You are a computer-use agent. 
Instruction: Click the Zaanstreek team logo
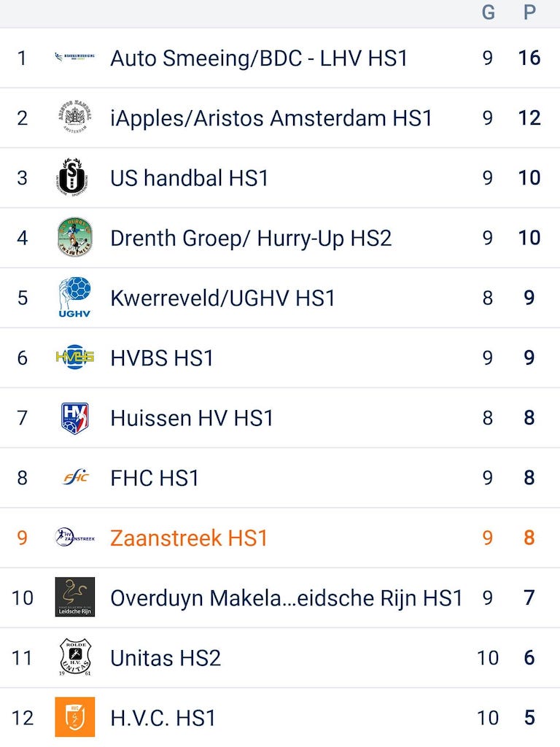[74, 538]
